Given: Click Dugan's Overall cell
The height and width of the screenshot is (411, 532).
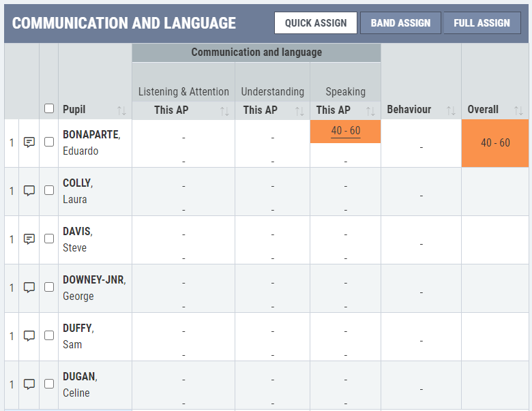Looking at the screenshot, I should click(x=495, y=385).
